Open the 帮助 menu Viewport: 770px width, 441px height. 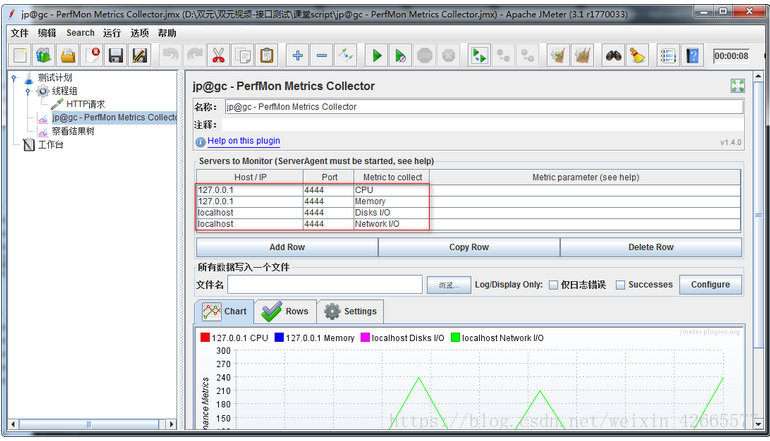tap(167, 33)
